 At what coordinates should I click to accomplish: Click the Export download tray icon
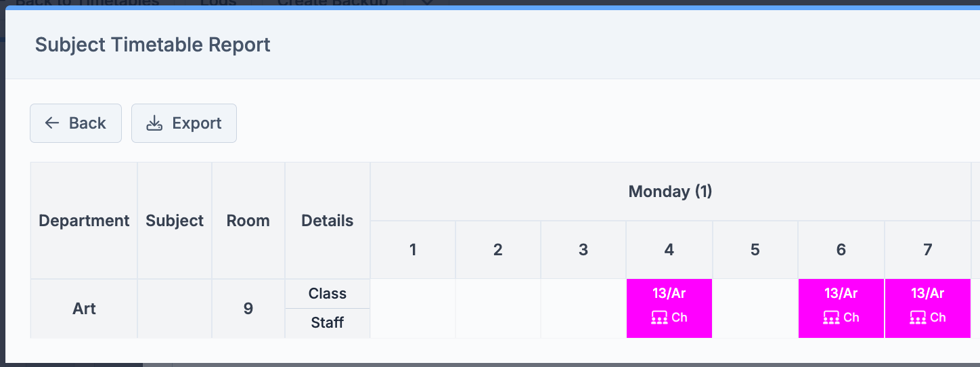point(155,123)
